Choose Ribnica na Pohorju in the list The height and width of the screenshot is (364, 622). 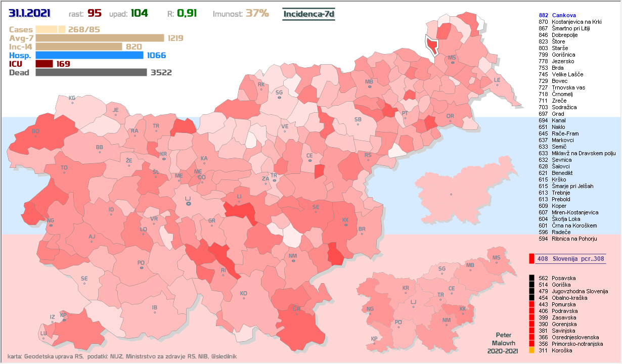pyautogui.click(x=574, y=239)
